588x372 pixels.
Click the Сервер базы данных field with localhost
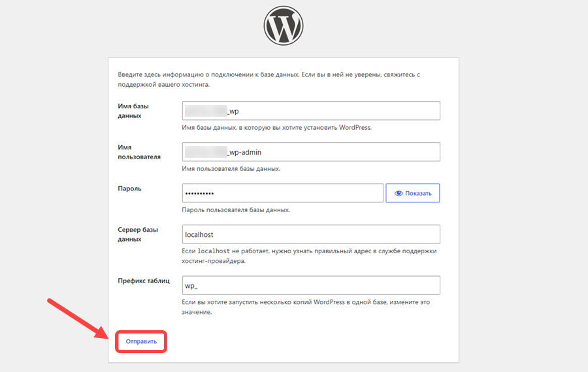click(x=311, y=234)
